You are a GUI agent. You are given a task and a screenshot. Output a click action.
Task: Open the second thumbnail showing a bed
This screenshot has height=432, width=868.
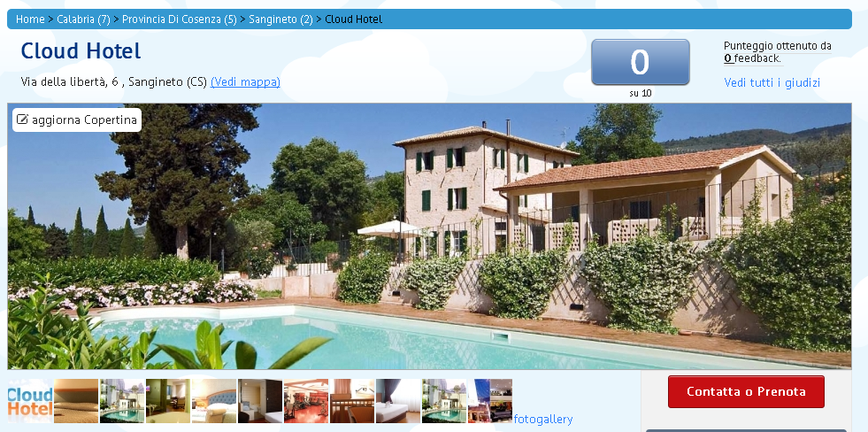(76, 401)
